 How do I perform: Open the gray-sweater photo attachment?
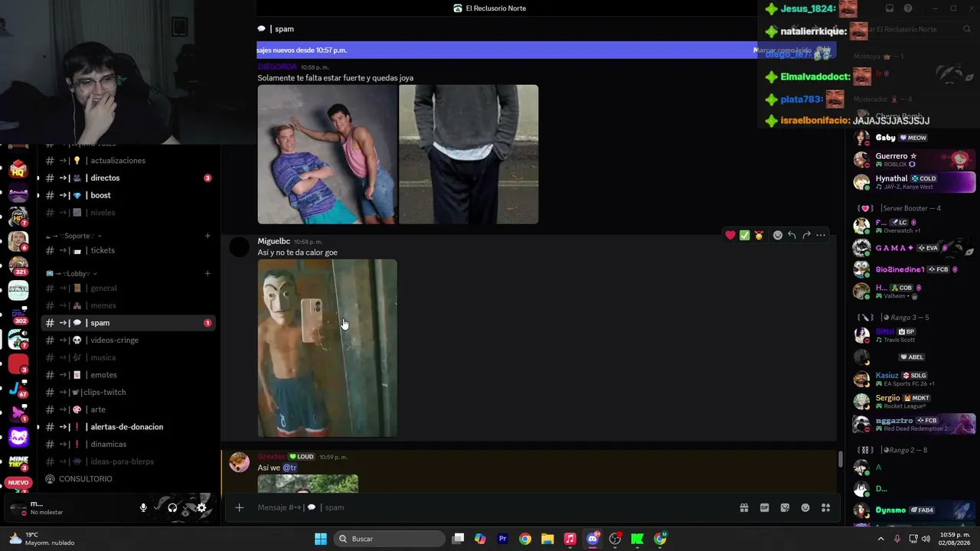(x=469, y=155)
